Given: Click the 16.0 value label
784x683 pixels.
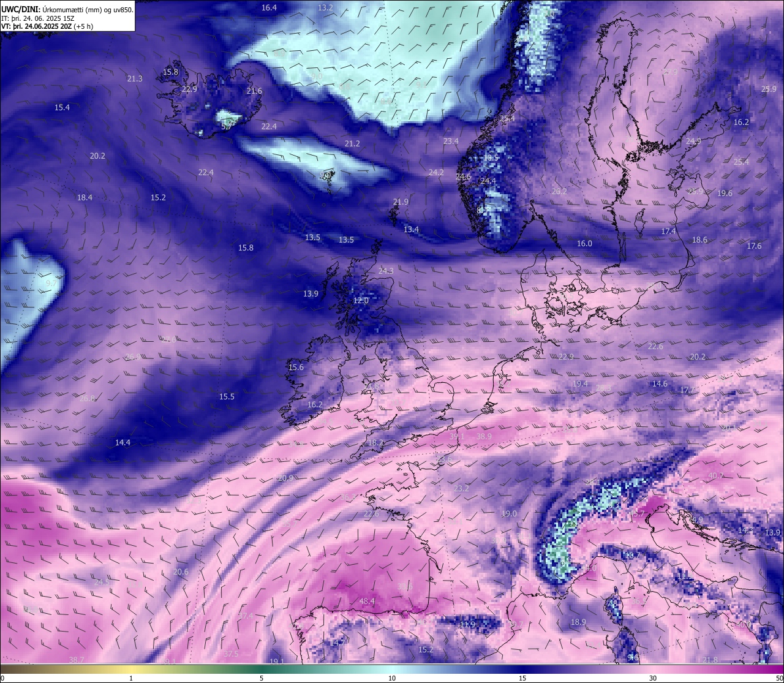Looking at the screenshot, I should point(584,243).
